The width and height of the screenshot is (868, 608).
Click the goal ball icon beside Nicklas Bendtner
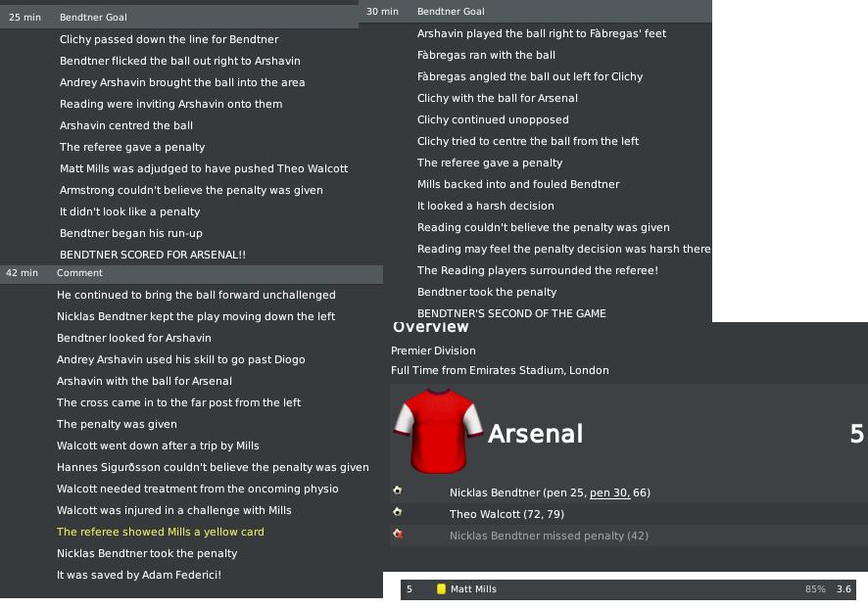tap(398, 491)
